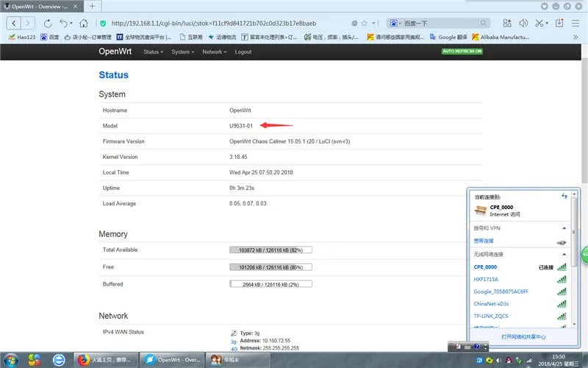Go back with the browser back arrow

[14, 24]
